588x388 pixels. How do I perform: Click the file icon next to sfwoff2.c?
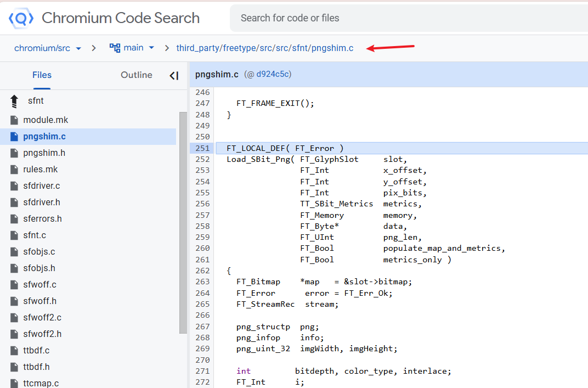point(14,317)
